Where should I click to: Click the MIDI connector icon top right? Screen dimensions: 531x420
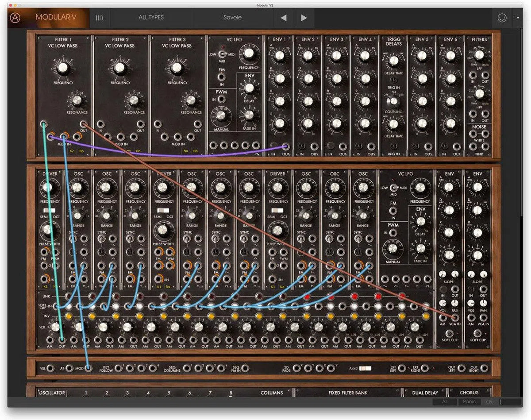[502, 17]
